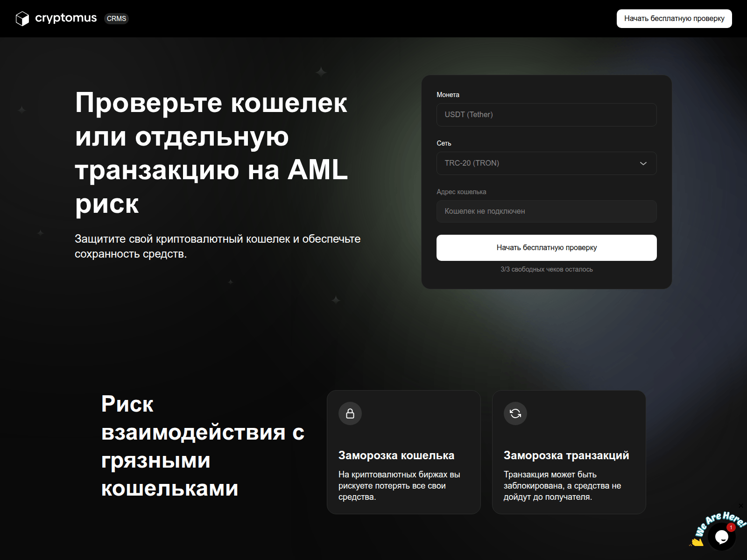Open the USDT (Tether) coin selector
Screen dimensions: 747x560
point(545,114)
